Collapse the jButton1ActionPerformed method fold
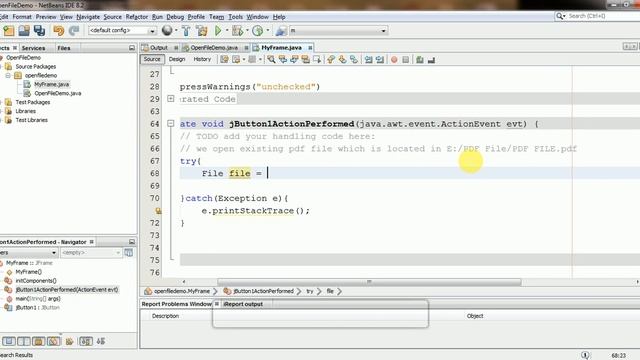 point(171,123)
